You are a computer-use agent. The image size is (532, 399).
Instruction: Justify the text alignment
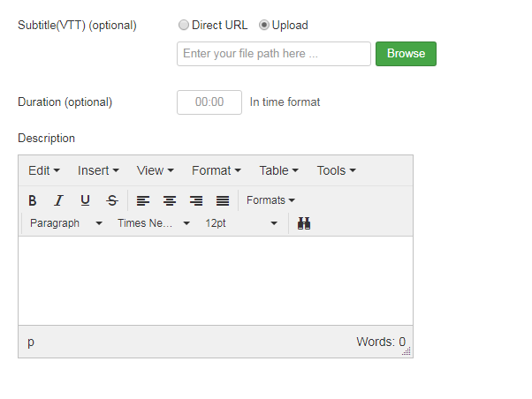(223, 200)
